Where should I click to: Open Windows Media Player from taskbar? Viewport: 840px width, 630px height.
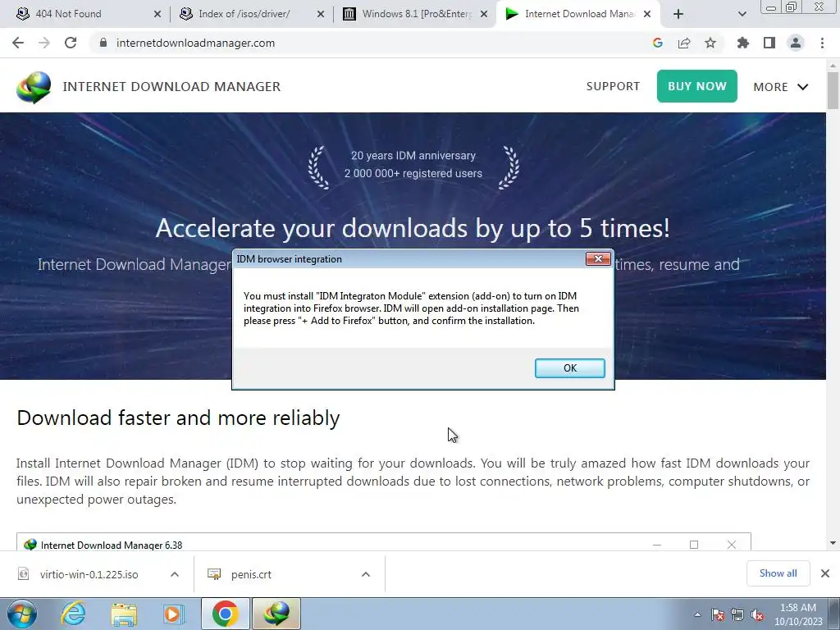point(174,614)
